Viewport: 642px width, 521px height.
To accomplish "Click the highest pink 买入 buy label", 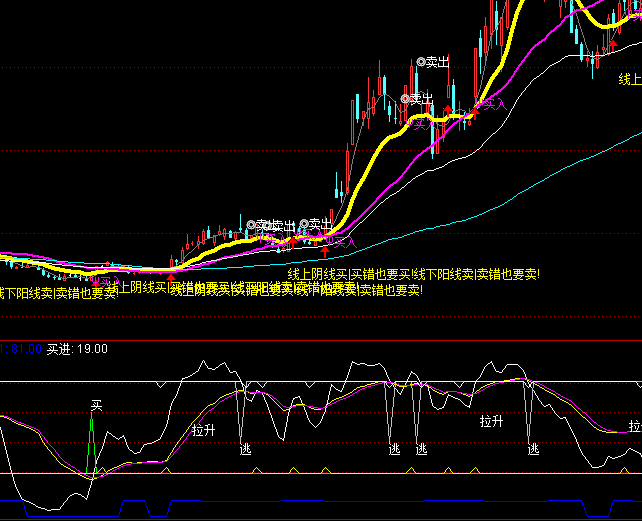I will (x=488, y=103).
